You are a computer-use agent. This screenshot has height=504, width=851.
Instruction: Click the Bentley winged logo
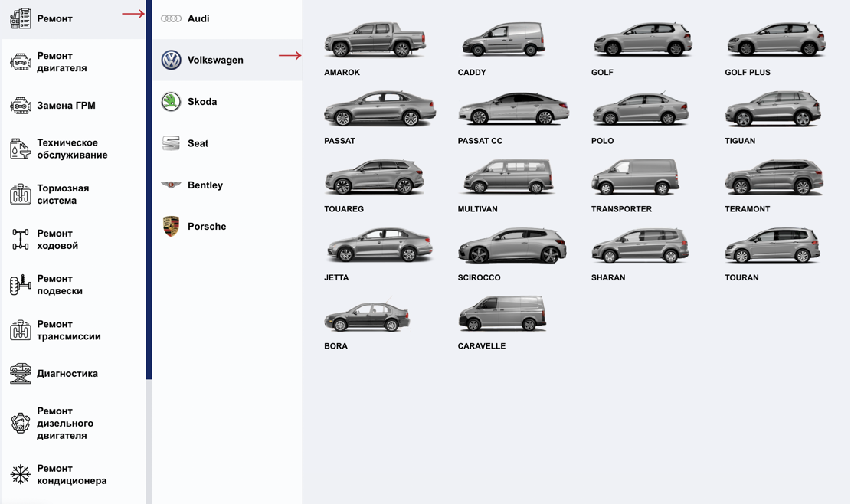point(171,185)
